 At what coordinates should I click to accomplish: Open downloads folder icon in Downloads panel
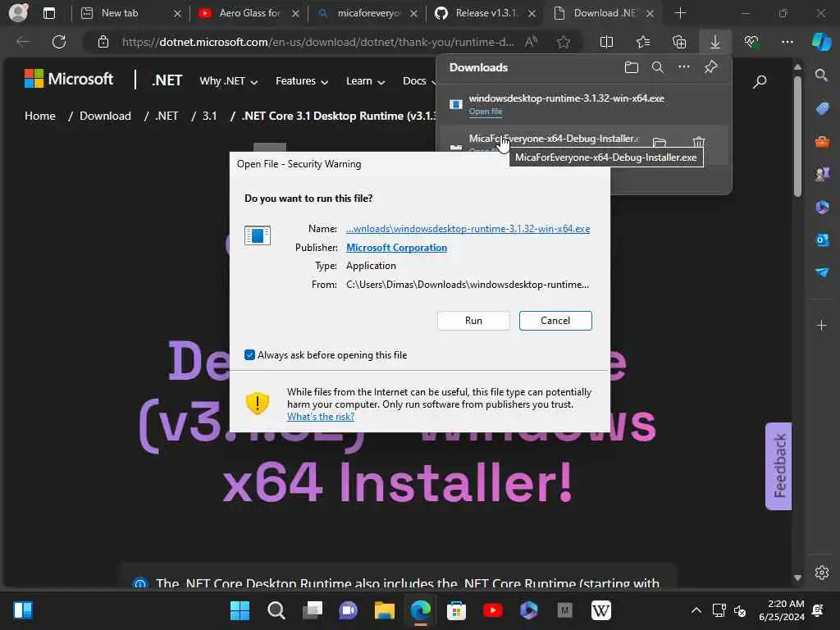(x=632, y=67)
